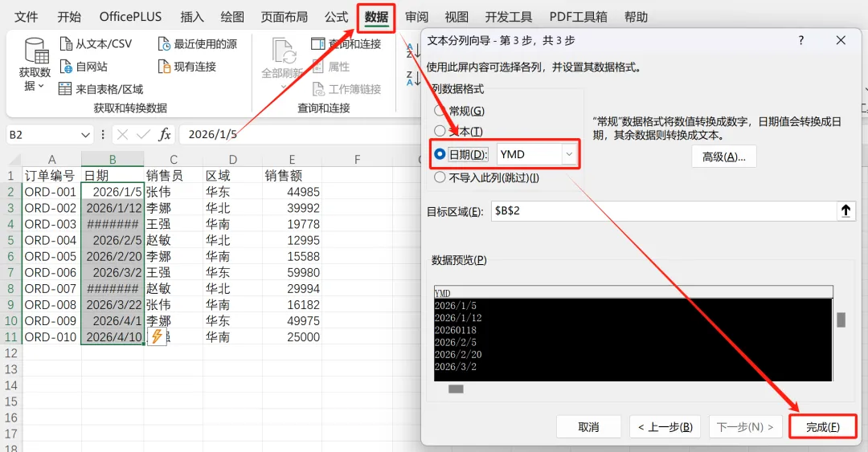868x452 pixels.
Task: Switch to the Insert (插入) tab
Action: coord(192,17)
